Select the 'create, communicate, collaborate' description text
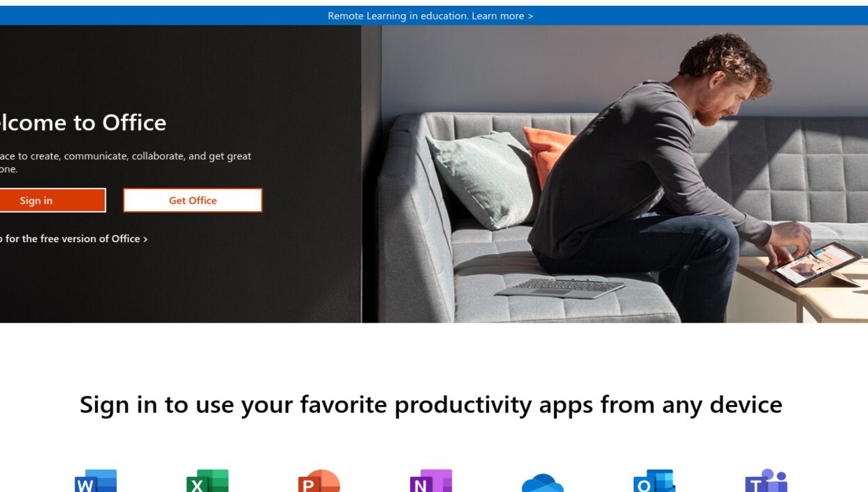Screen dimensions: 868x492 pos(126,162)
